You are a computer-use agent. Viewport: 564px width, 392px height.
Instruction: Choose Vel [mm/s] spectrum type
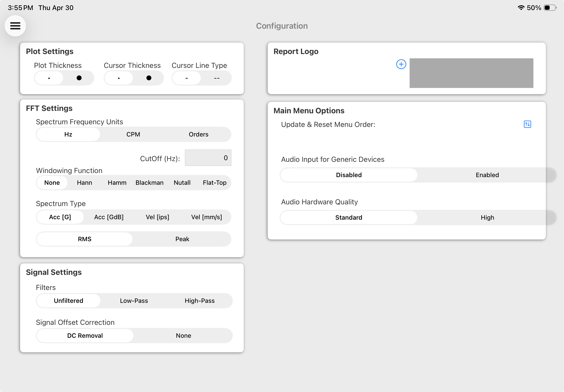click(x=206, y=217)
